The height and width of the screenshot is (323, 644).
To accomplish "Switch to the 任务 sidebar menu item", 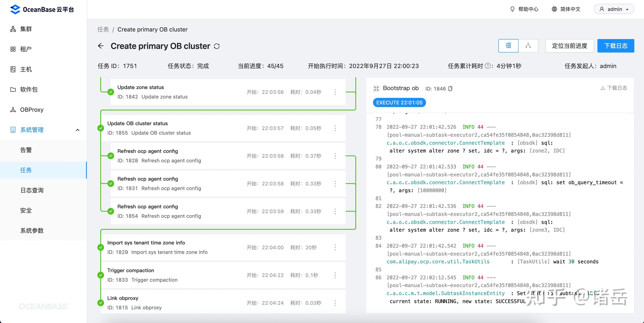I will (26, 170).
